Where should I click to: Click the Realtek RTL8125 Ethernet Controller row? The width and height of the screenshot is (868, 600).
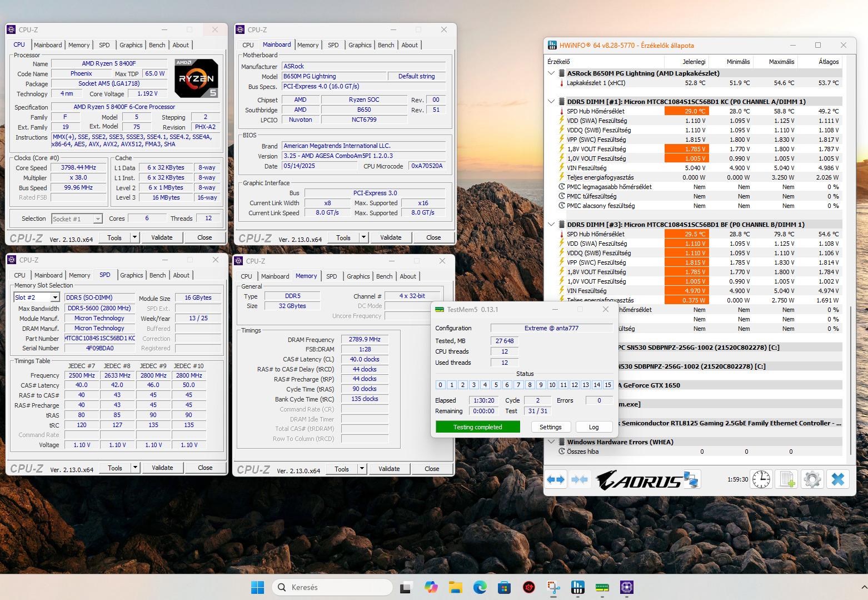coord(730,423)
